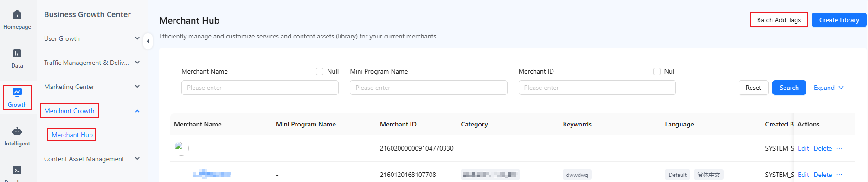Select Merchant Hub menu item
This screenshot has height=182, width=868.
[x=72, y=135]
